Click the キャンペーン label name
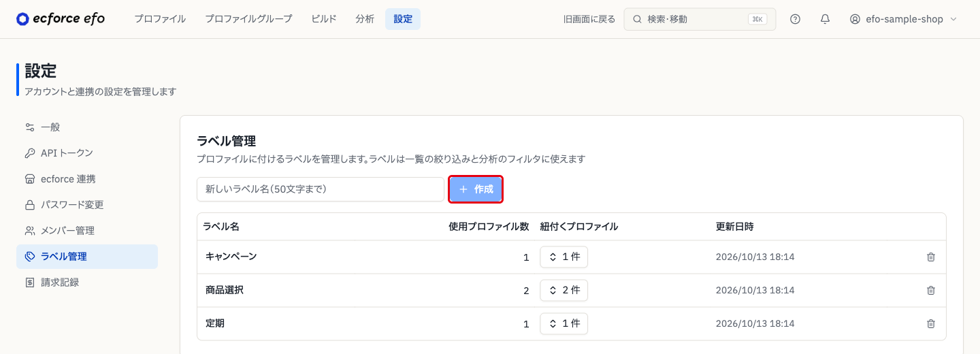 pyautogui.click(x=231, y=257)
